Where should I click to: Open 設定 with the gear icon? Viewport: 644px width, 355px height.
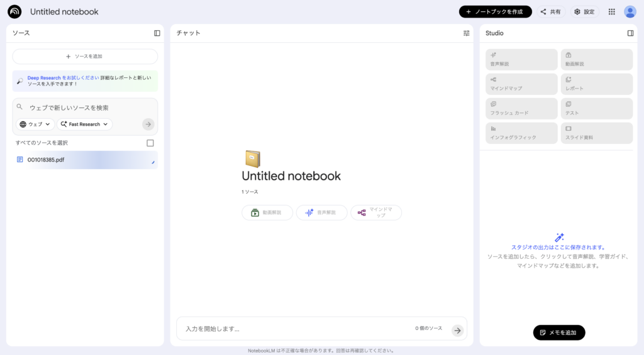click(584, 12)
